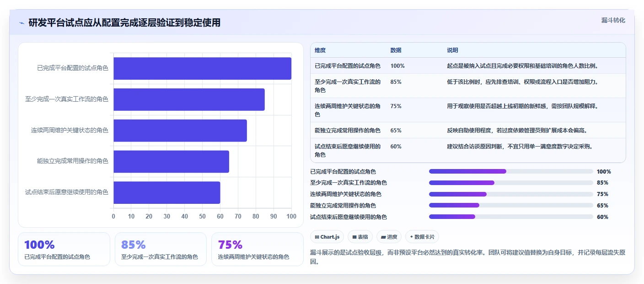Click the 试点结束后愿意继续使用的角色 chart bar
Screen dimensions: 644x284
tap(167, 192)
